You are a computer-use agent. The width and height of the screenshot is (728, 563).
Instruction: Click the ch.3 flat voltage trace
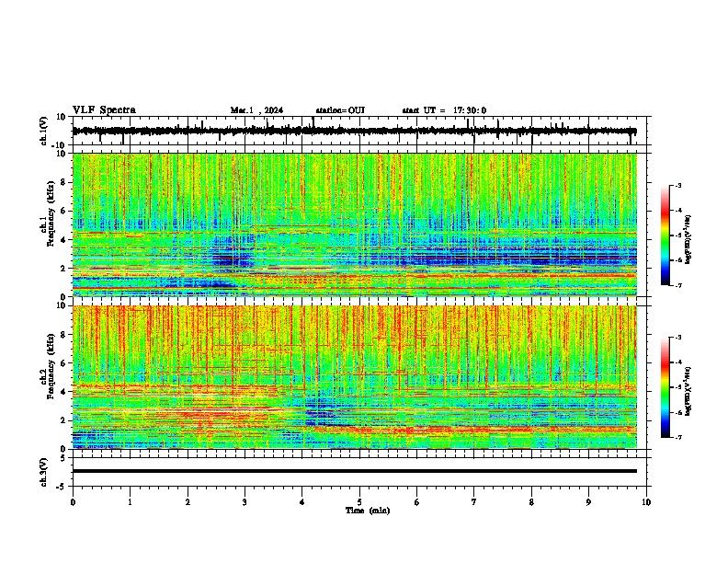[355, 471]
